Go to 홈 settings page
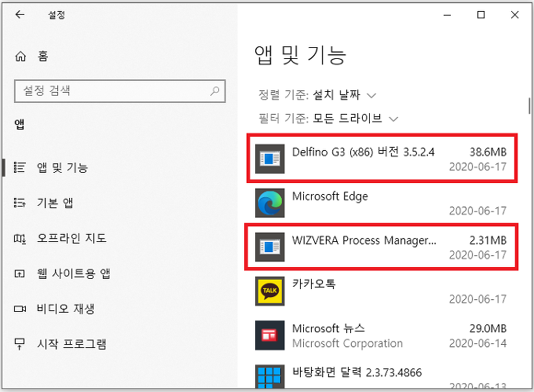This screenshot has width=534, height=392. coord(43,57)
